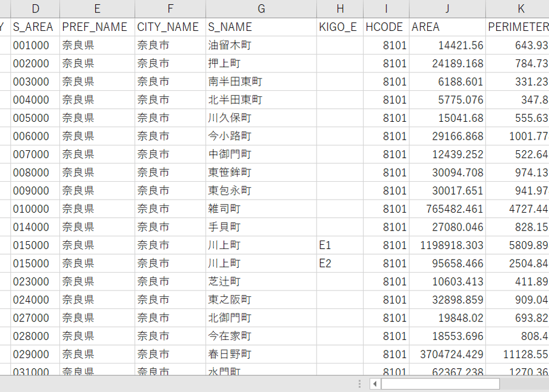This screenshot has height=392, width=549.
Task: Select the S_NAME header cell
Action: pyautogui.click(x=261, y=27)
